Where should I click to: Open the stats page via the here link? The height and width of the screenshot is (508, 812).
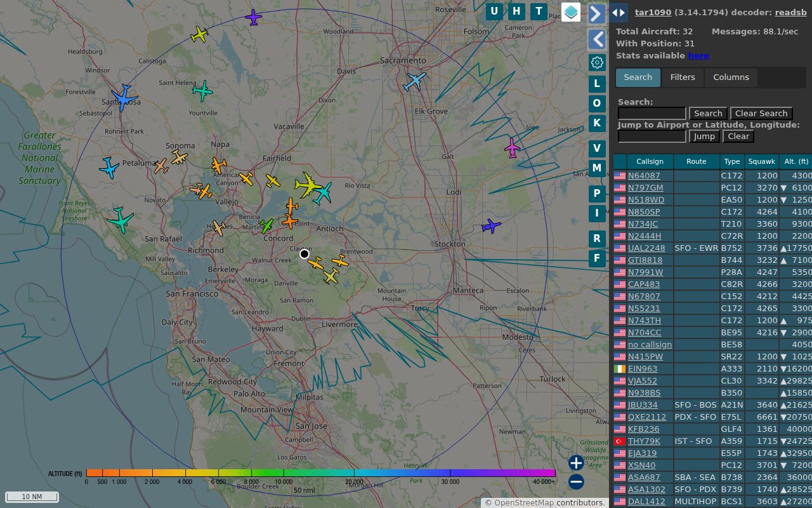[698, 55]
